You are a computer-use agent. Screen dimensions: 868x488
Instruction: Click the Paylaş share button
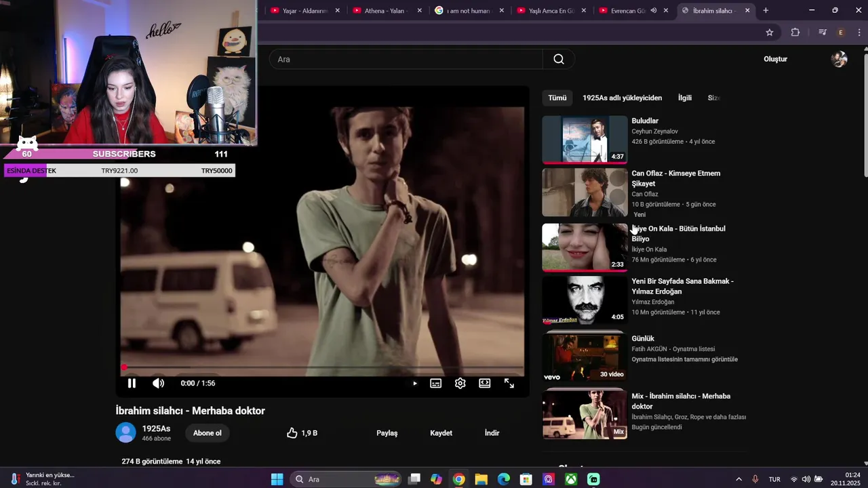(x=387, y=433)
